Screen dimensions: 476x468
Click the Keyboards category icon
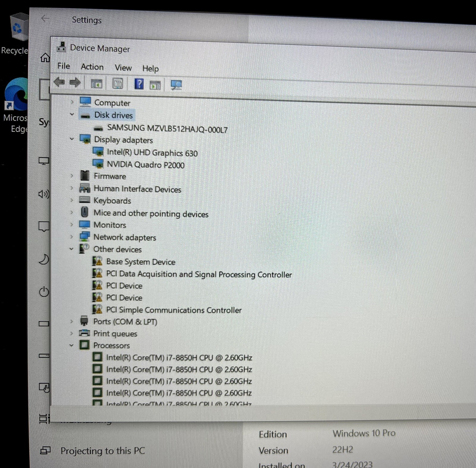[85, 200]
